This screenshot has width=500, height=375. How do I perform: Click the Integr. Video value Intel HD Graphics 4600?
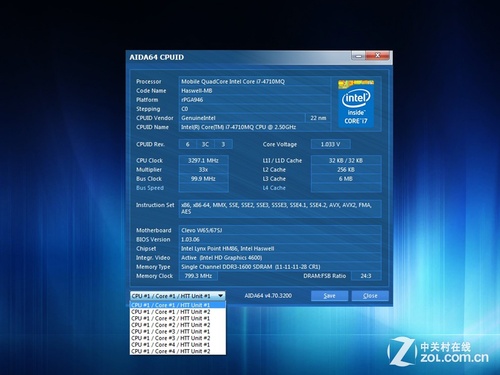click(280, 258)
